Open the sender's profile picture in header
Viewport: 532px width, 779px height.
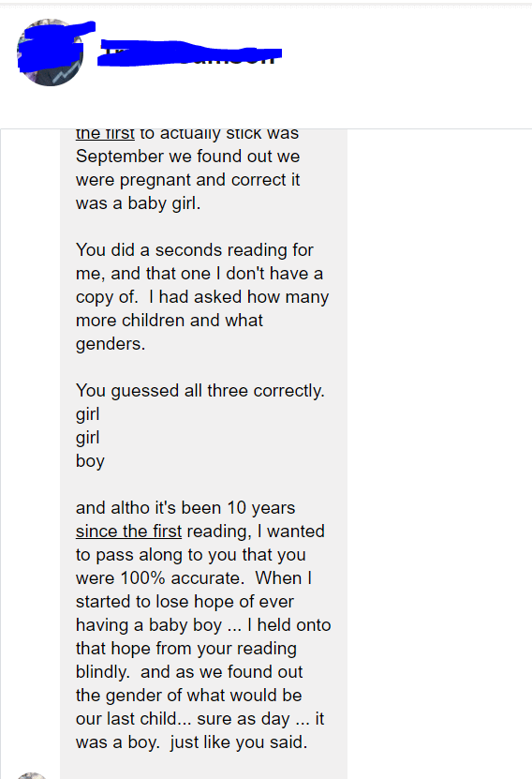[51, 52]
